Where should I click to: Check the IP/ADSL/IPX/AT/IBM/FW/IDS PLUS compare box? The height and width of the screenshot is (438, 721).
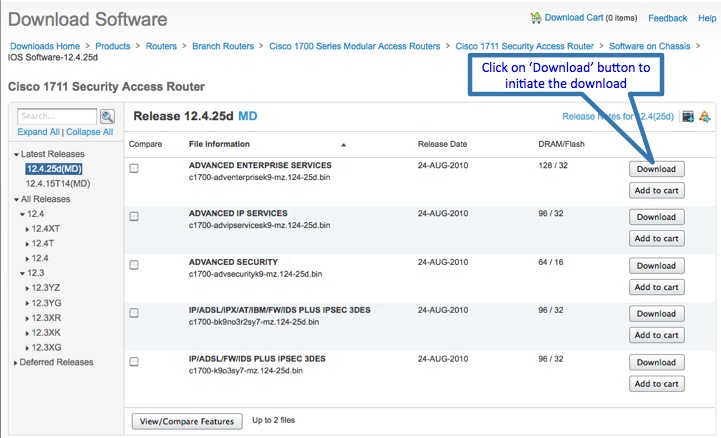pyautogui.click(x=134, y=313)
